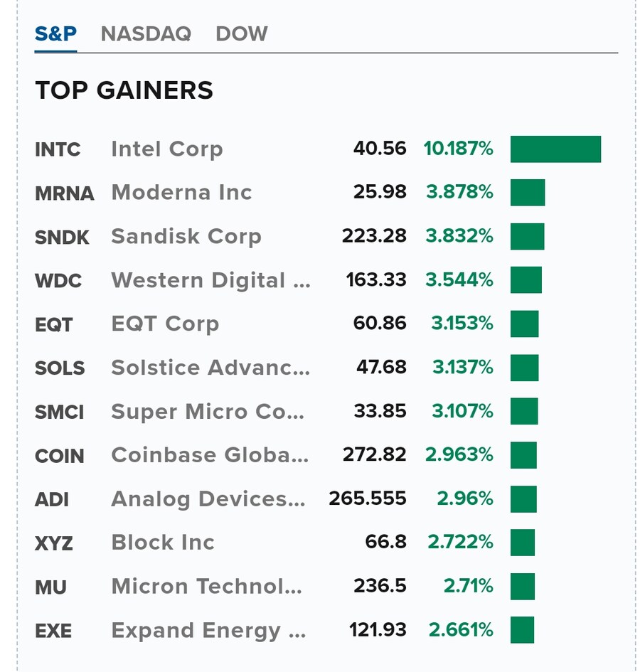Open the SMCI ticker link
The height and width of the screenshot is (672, 640).
click(60, 412)
